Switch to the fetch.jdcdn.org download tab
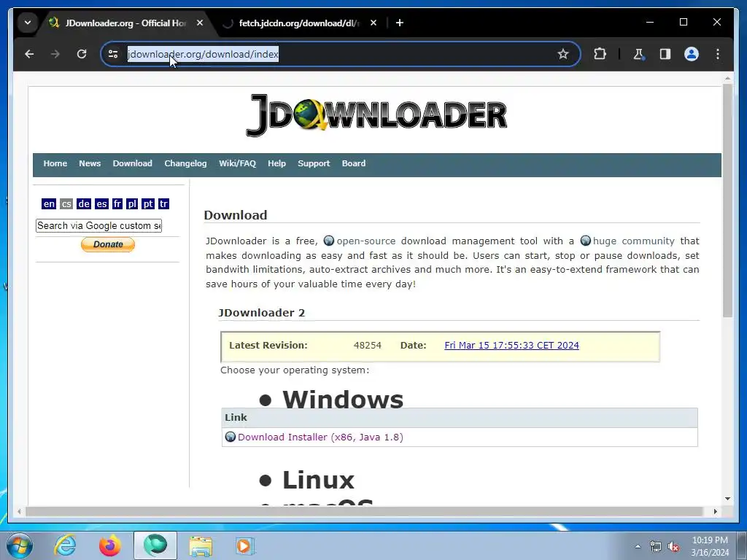Image resolution: width=747 pixels, height=560 pixels. (x=299, y=23)
